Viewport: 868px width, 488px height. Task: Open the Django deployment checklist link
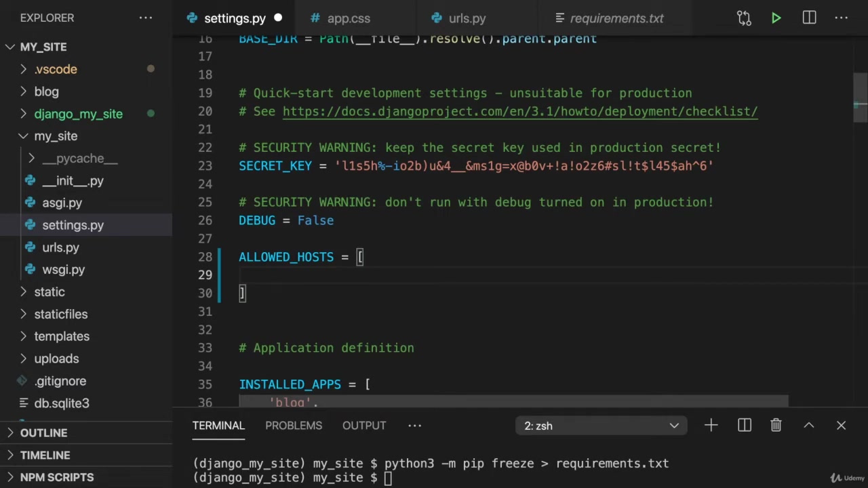coord(519,112)
